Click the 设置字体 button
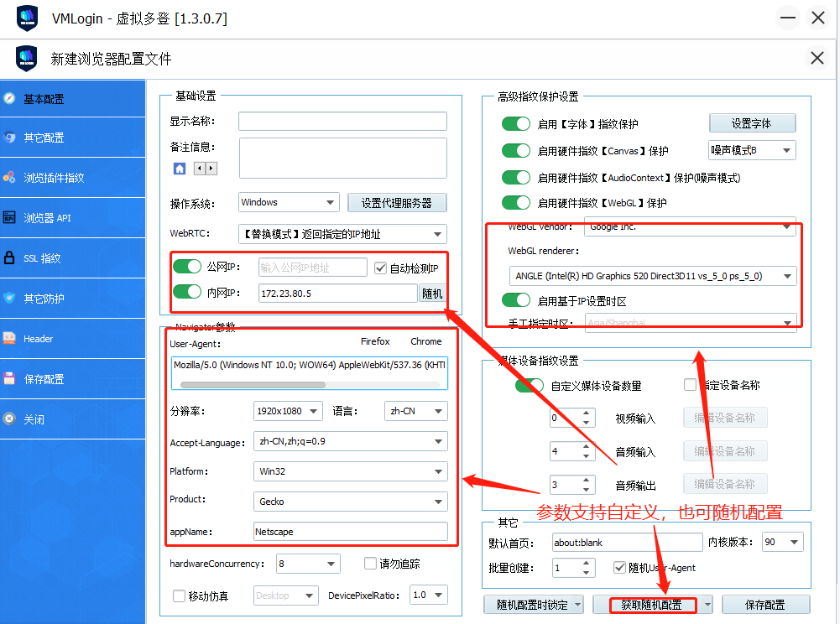 752,123
